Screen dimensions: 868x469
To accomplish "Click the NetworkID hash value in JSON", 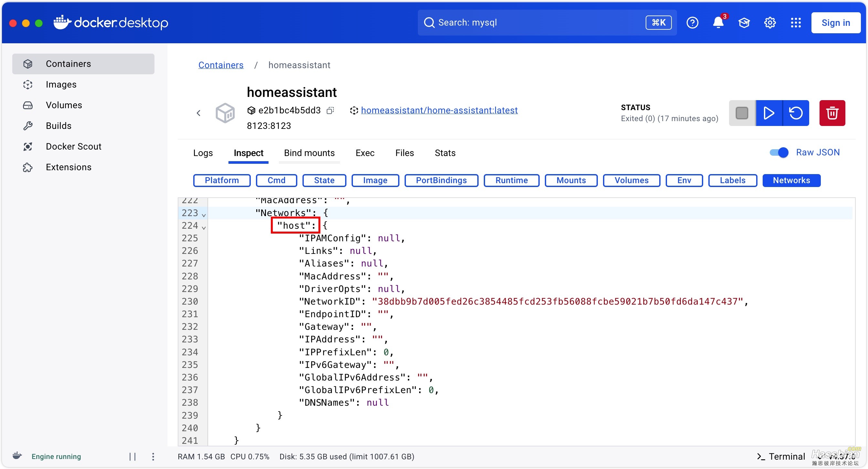I will [x=557, y=301].
